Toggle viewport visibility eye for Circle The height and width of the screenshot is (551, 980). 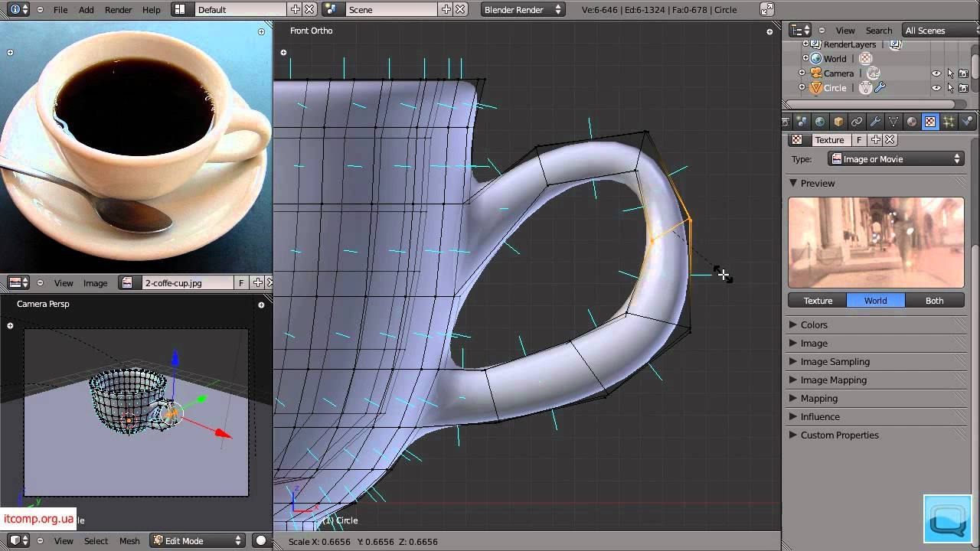936,88
